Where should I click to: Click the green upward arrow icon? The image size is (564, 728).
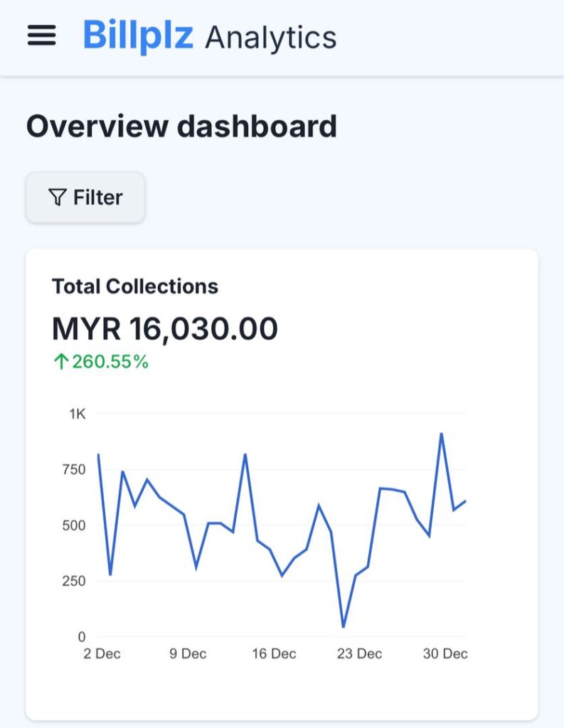point(60,362)
